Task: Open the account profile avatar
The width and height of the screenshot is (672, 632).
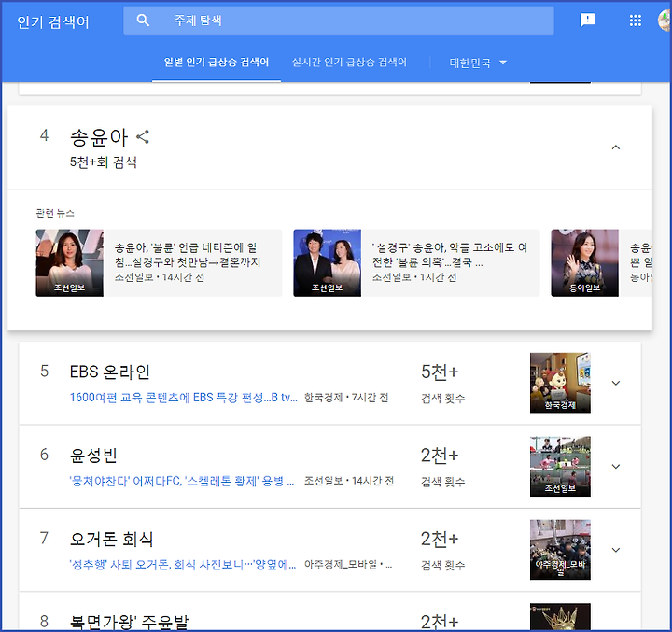Action: pos(665,21)
